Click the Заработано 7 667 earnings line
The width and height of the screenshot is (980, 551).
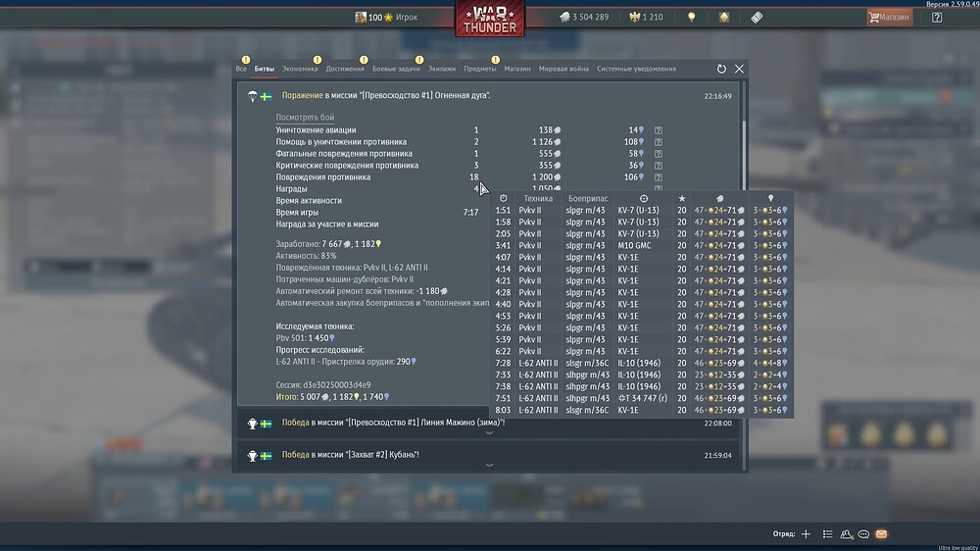(328, 244)
